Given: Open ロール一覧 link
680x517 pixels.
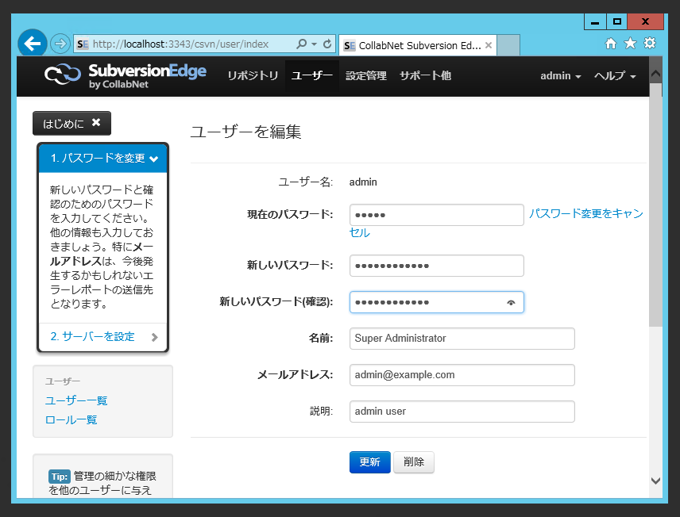Looking at the screenshot, I should (x=71, y=420).
